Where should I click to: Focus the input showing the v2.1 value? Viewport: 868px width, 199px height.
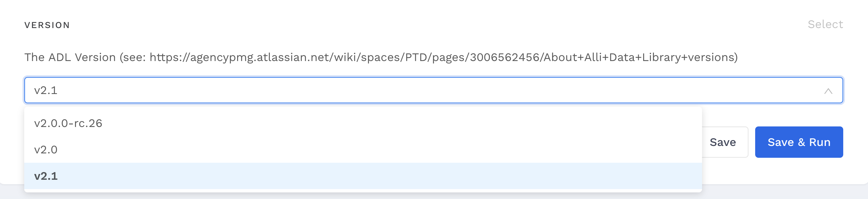[x=434, y=90]
